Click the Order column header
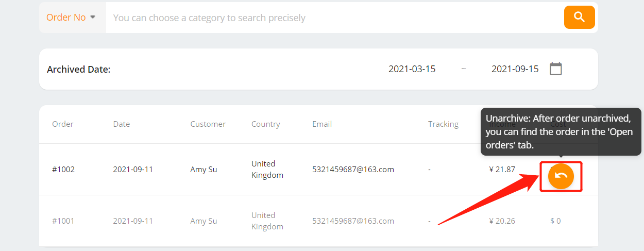 [63, 124]
